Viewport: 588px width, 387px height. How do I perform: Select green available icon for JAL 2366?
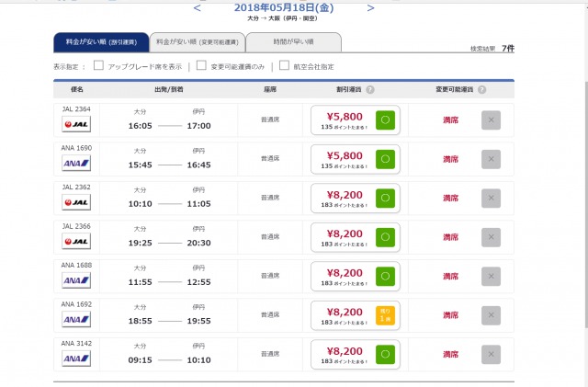(385, 237)
